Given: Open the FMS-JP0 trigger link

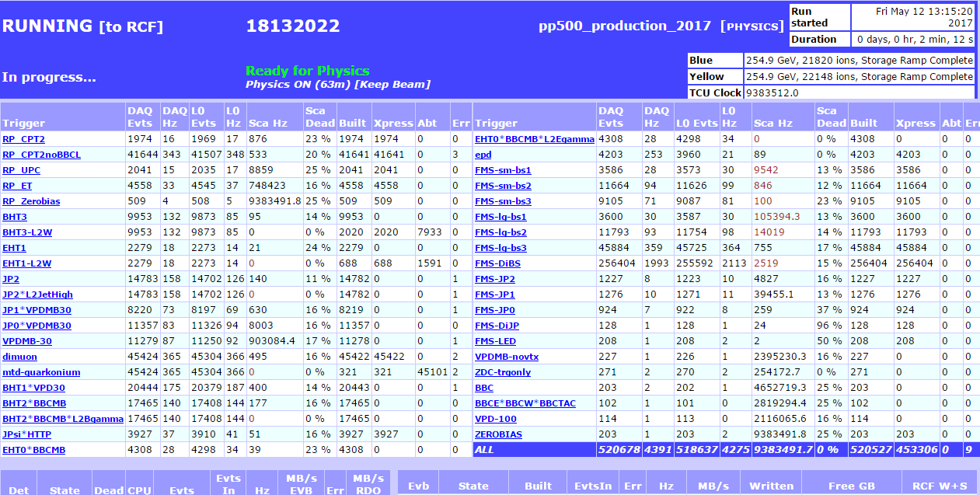Looking at the screenshot, I should pyautogui.click(x=495, y=310).
